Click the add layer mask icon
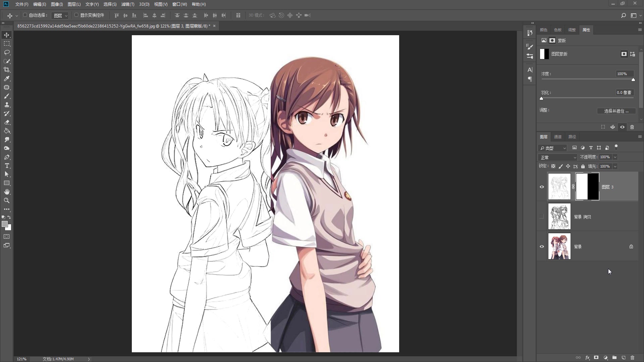Screen dimensions: 644x362 [x=596, y=358]
